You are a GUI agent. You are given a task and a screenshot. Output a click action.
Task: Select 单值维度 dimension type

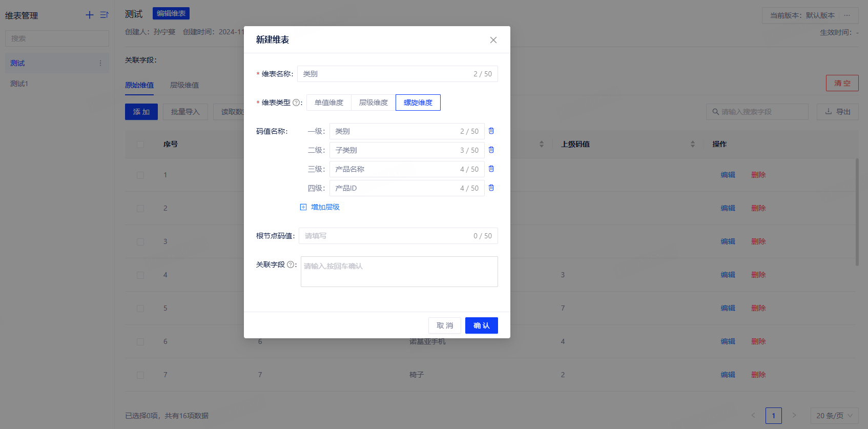point(329,103)
